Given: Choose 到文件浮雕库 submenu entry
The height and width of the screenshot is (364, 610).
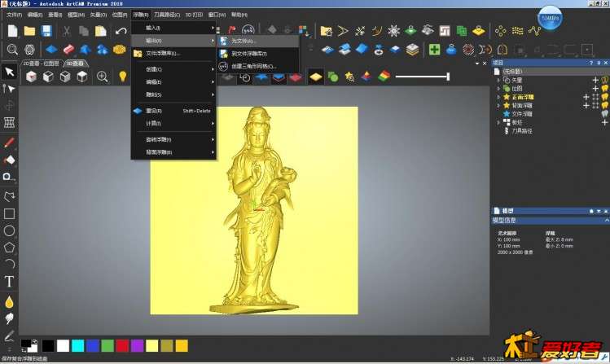Looking at the screenshot, I should point(258,54).
